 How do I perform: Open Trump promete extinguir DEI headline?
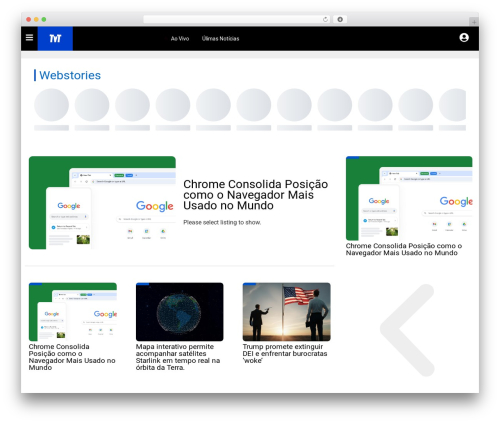tap(285, 354)
